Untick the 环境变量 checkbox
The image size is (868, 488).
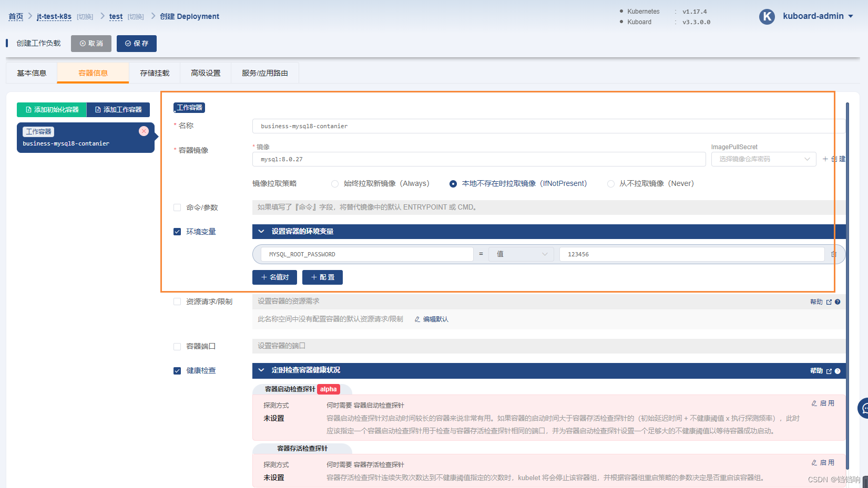(x=177, y=232)
